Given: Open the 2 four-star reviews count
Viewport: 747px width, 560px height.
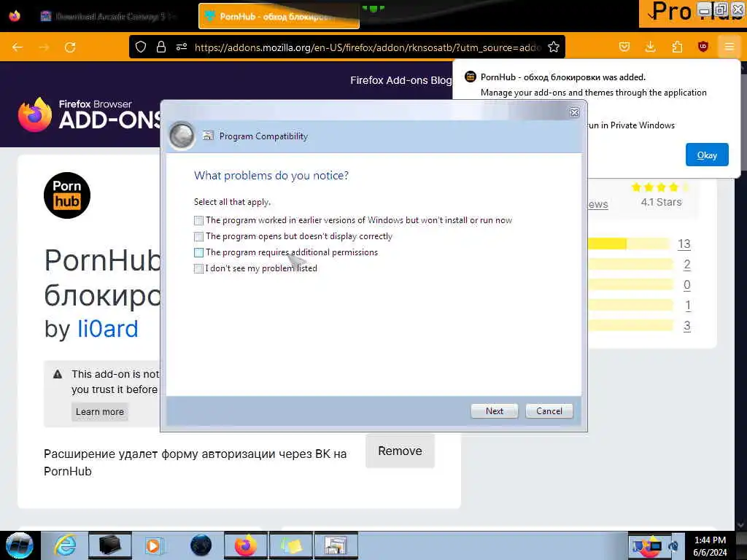Looking at the screenshot, I should click(687, 264).
